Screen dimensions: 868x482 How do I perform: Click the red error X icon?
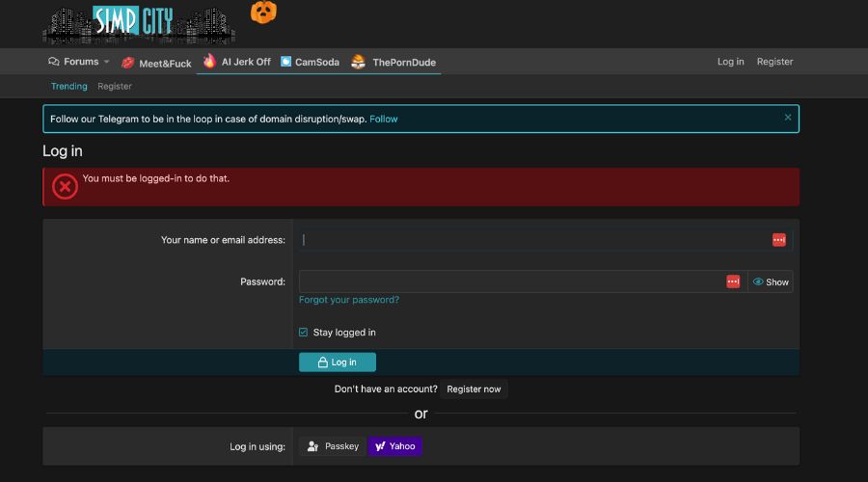65,186
